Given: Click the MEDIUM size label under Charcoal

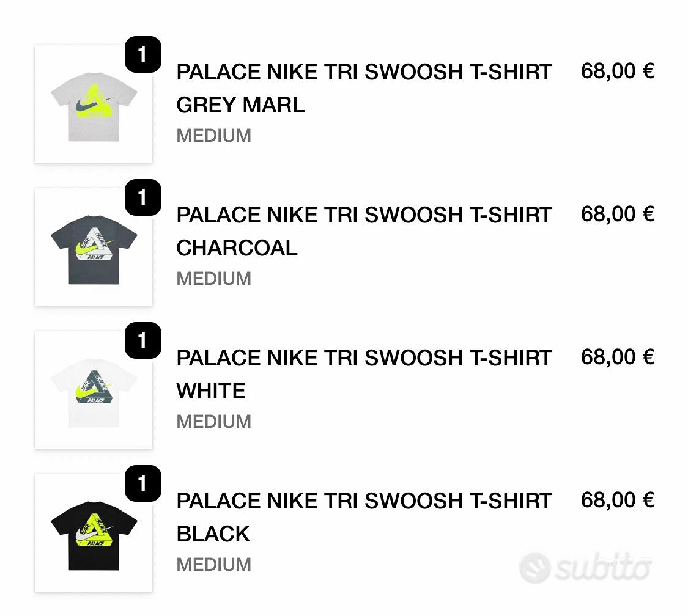Looking at the screenshot, I should click(x=213, y=279).
